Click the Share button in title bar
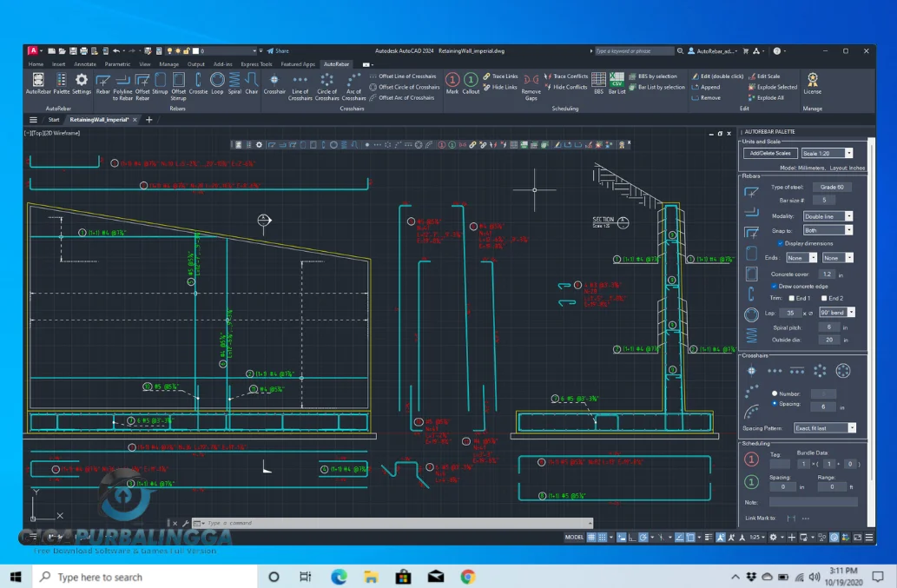Viewport: 897px width, 588px height. (278, 51)
